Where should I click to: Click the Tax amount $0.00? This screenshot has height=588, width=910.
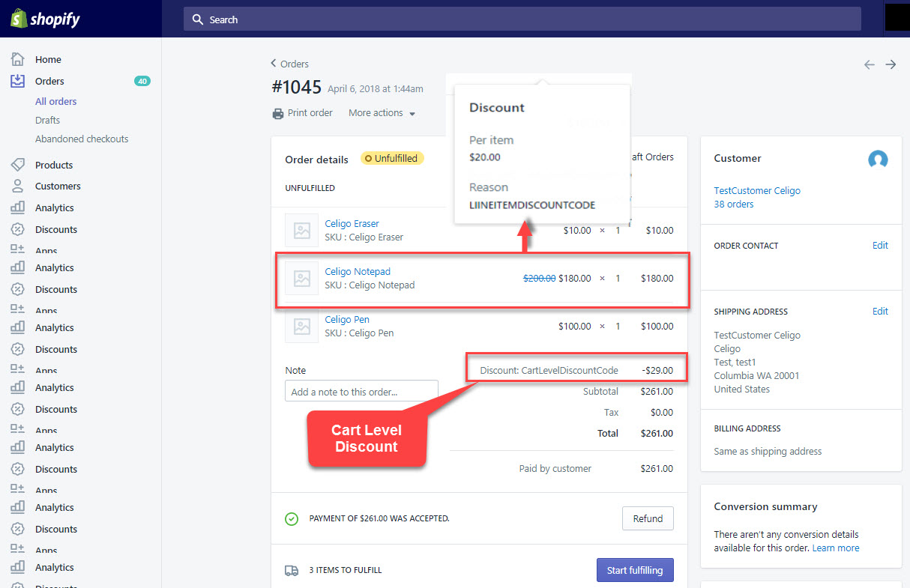coord(662,412)
